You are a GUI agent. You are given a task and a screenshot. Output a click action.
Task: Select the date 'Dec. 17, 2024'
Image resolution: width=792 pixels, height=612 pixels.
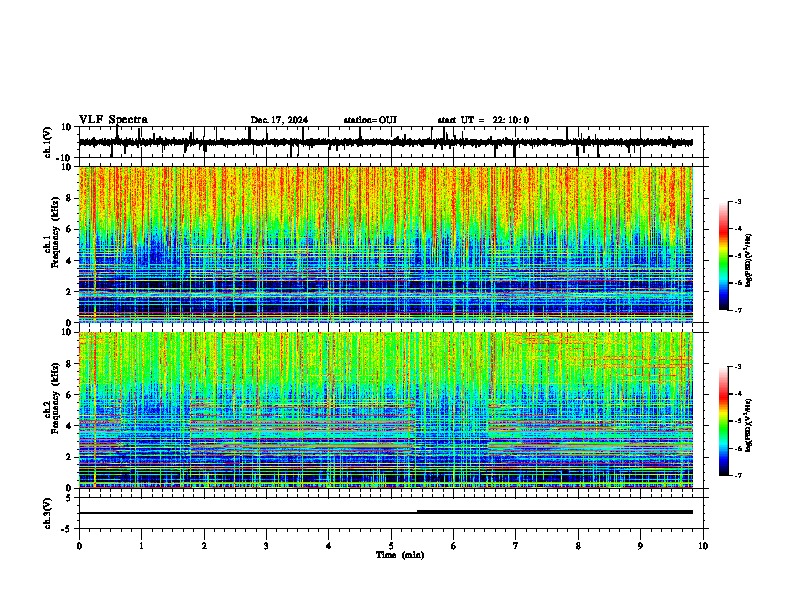pyautogui.click(x=279, y=120)
